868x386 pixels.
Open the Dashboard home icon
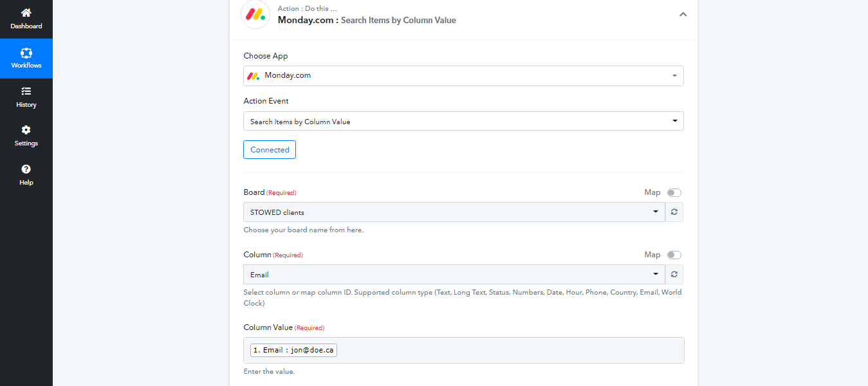[26, 13]
